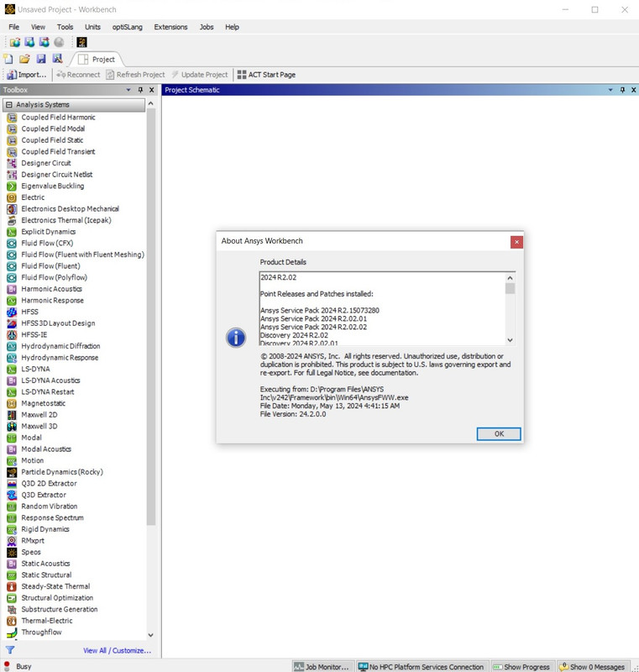
Task: Open the Project Schematic panel dropdown arrow
Action: [x=610, y=90]
